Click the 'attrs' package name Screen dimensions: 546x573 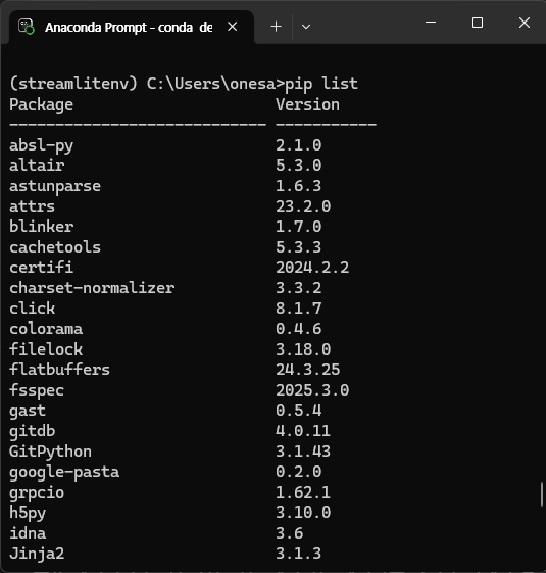coord(32,207)
